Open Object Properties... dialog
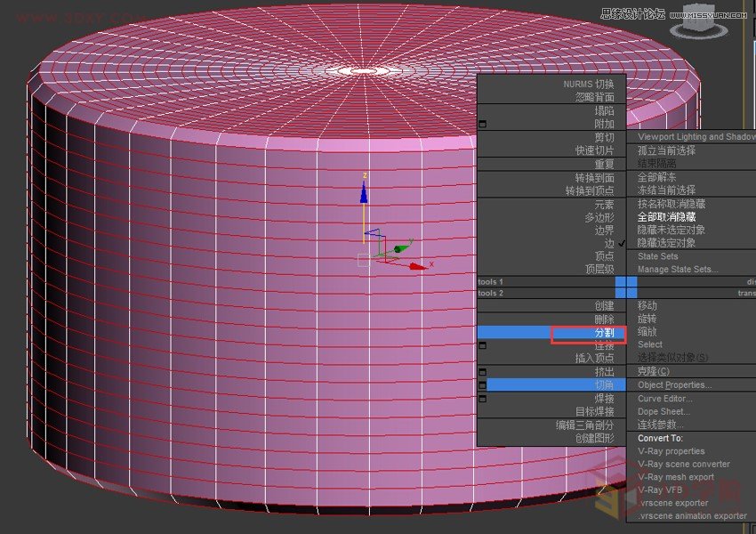The width and height of the screenshot is (756, 534). (x=674, y=385)
